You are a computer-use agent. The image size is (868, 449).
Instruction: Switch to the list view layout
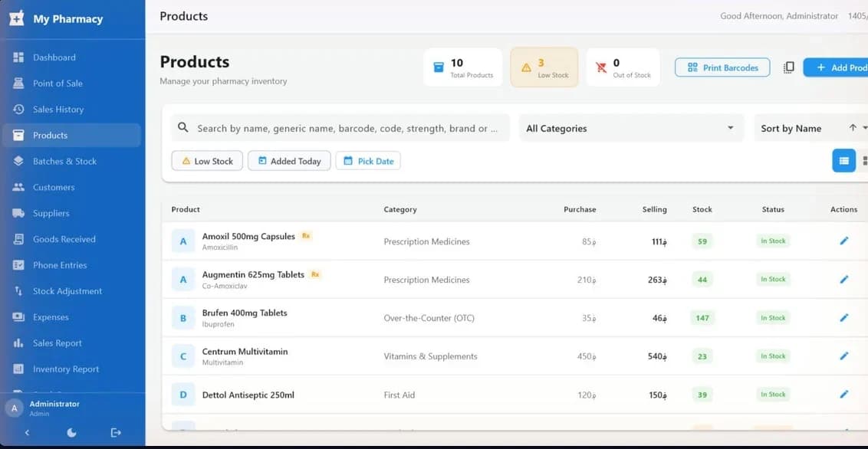click(x=843, y=160)
